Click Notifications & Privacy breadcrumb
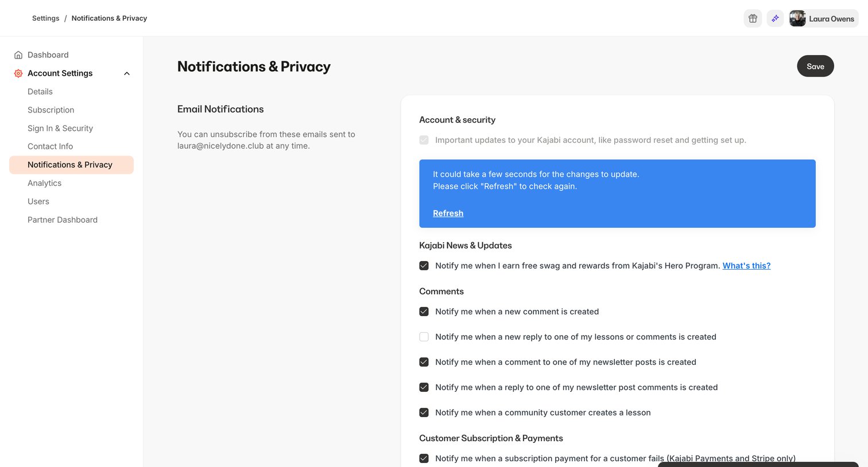Viewport: 868px width, 467px height. coord(109,18)
